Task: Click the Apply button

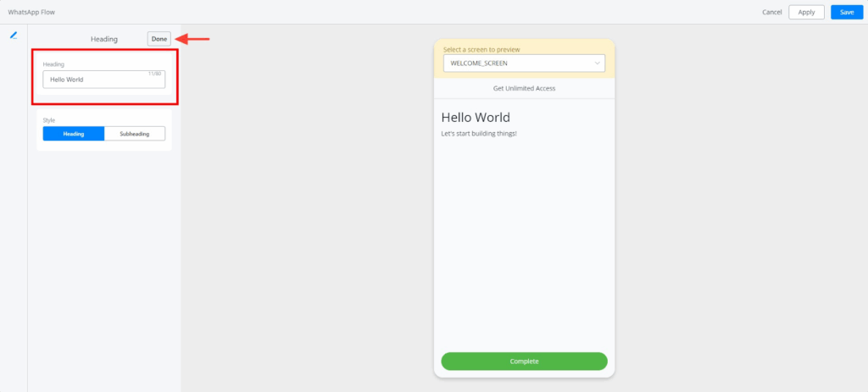Action: 806,12
